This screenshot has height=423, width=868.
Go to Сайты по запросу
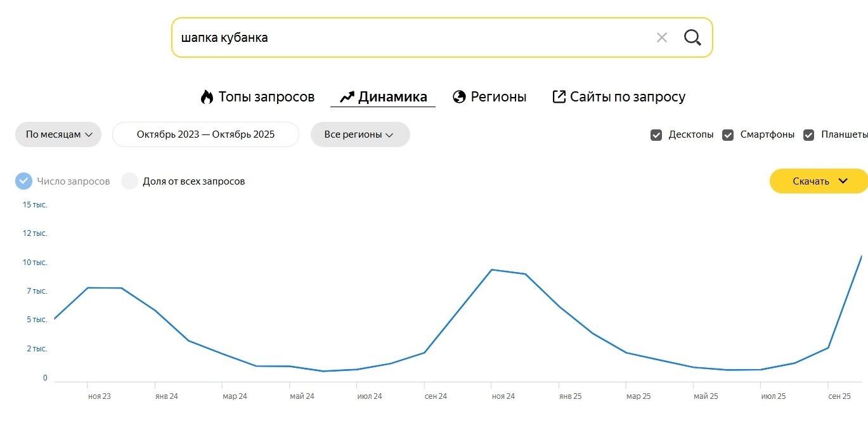coord(627,97)
